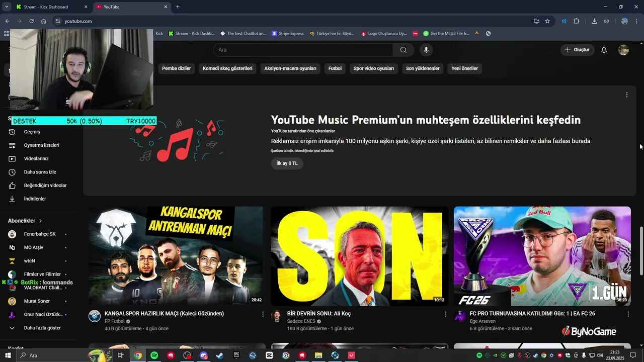Open File Explorer from the taskbar
644x362 pixels.
tap(318, 355)
